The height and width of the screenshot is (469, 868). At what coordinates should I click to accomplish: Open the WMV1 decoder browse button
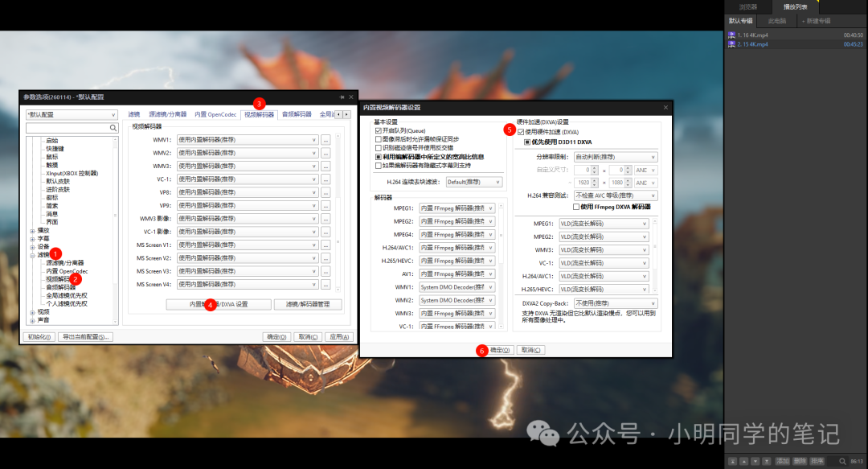coord(325,139)
